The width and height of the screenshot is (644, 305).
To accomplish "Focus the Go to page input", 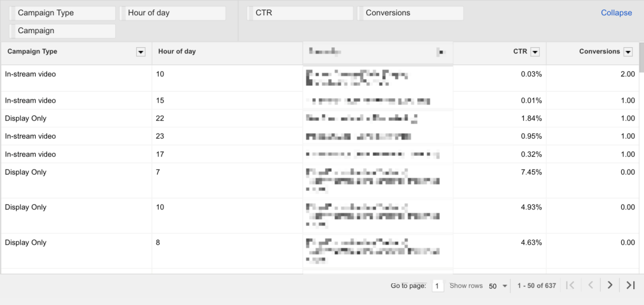I will coord(438,286).
